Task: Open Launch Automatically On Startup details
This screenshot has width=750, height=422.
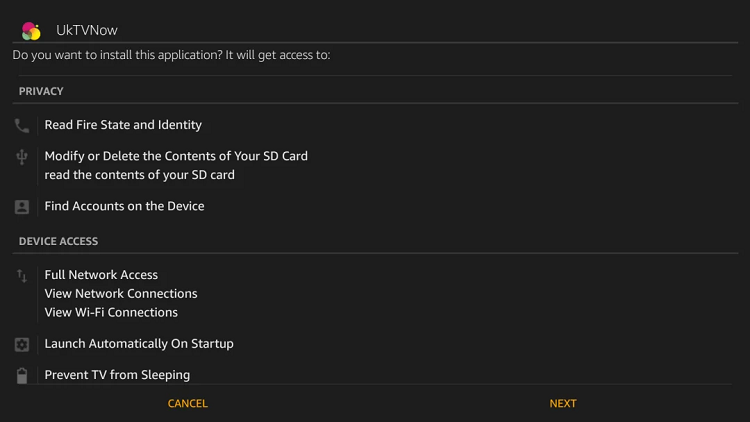Action: click(x=139, y=344)
